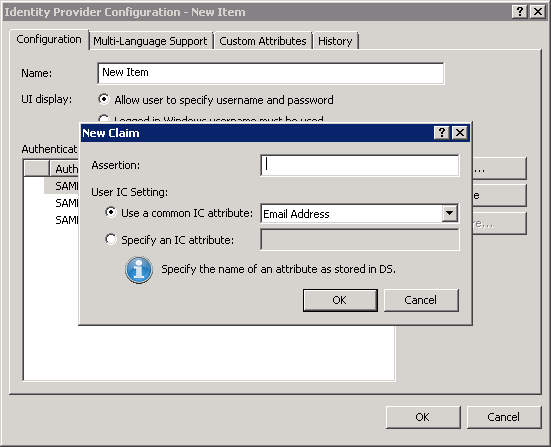Select 'Specify an IC attribute' radio
This screenshot has height=447, width=551.
(x=111, y=239)
